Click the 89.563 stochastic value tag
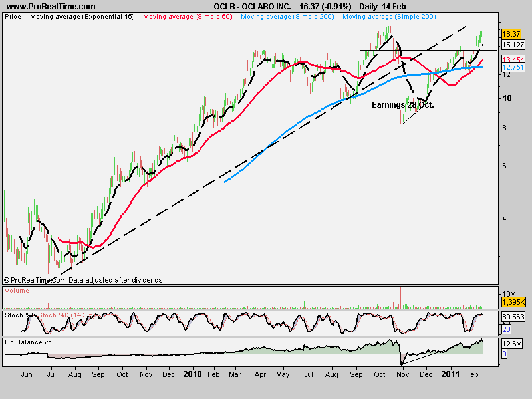This screenshot has width=532, height=399. [x=513, y=317]
